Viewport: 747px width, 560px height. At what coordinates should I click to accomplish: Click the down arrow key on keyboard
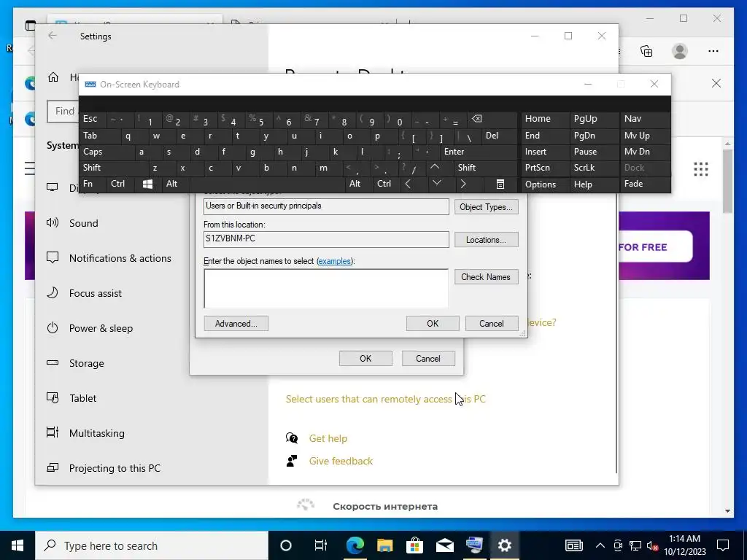(x=437, y=184)
